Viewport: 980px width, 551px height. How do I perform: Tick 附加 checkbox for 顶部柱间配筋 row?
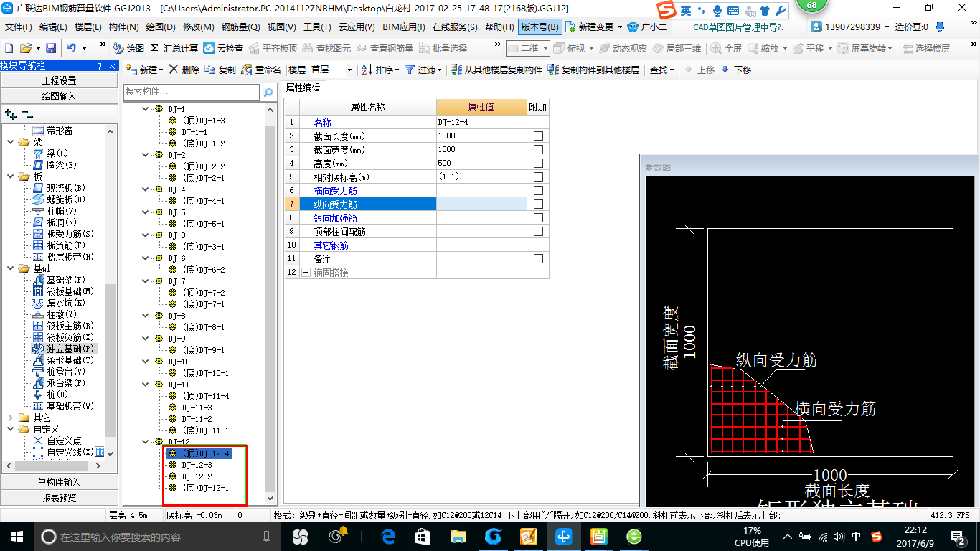538,231
